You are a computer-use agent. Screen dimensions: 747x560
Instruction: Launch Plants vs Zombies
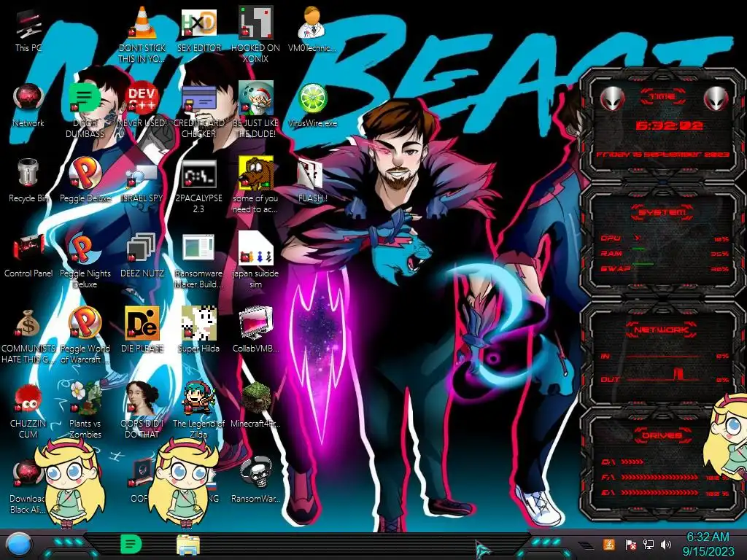pyautogui.click(x=85, y=411)
